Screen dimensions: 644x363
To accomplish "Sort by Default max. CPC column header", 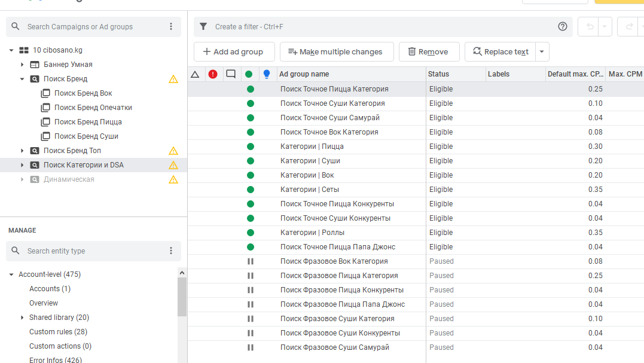I will [575, 74].
